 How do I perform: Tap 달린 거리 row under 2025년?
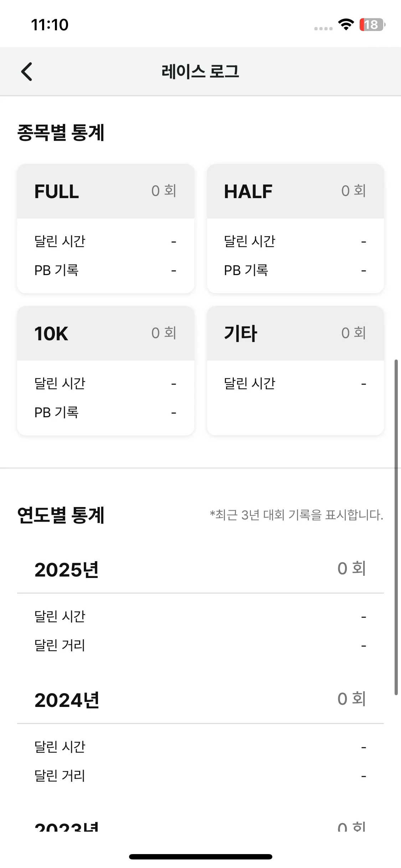[x=200, y=645]
